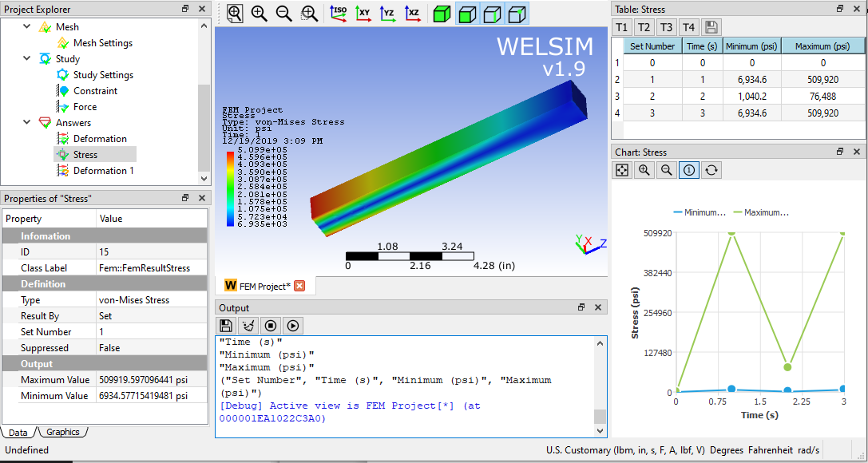The width and height of the screenshot is (868, 463).
Task: Zoom out on the Stress chart
Action: coord(667,170)
